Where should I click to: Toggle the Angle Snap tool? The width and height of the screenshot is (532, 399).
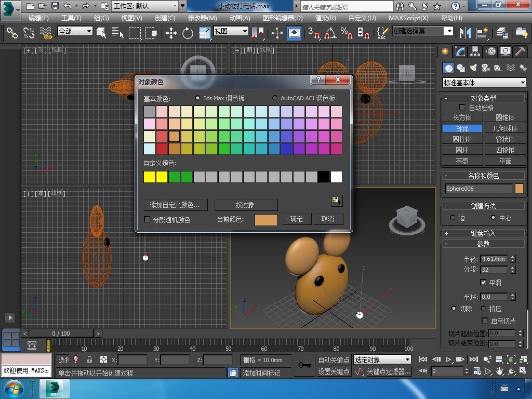pyautogui.click(x=330, y=33)
